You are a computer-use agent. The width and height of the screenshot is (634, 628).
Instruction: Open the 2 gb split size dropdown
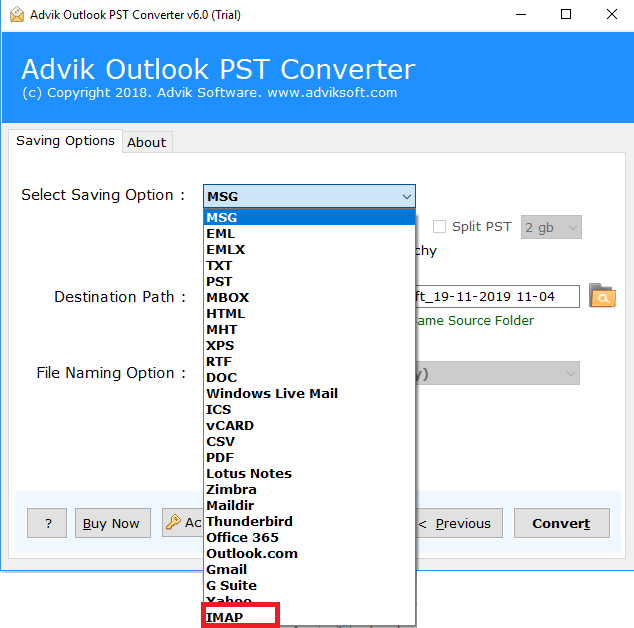(x=551, y=227)
